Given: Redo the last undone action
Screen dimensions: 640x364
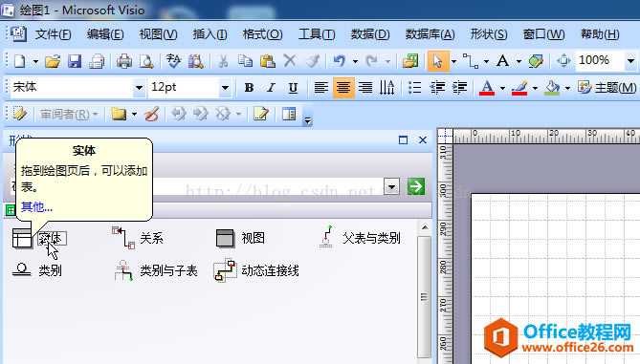Looking at the screenshot, I should coord(371,61).
